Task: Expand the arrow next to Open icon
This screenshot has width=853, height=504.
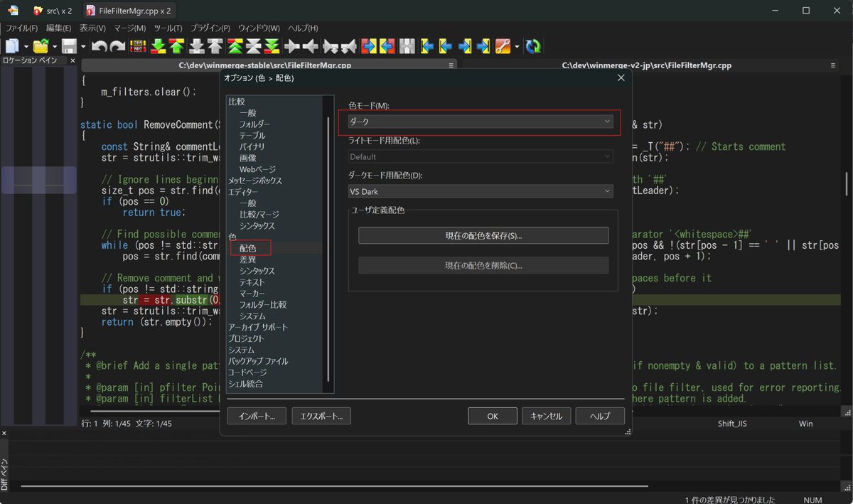Action: [x=54, y=46]
